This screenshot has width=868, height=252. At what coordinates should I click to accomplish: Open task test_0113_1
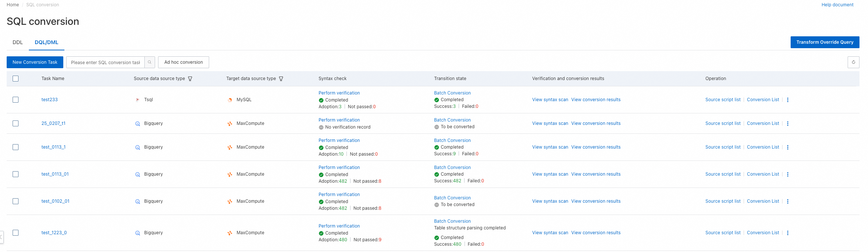(x=53, y=147)
